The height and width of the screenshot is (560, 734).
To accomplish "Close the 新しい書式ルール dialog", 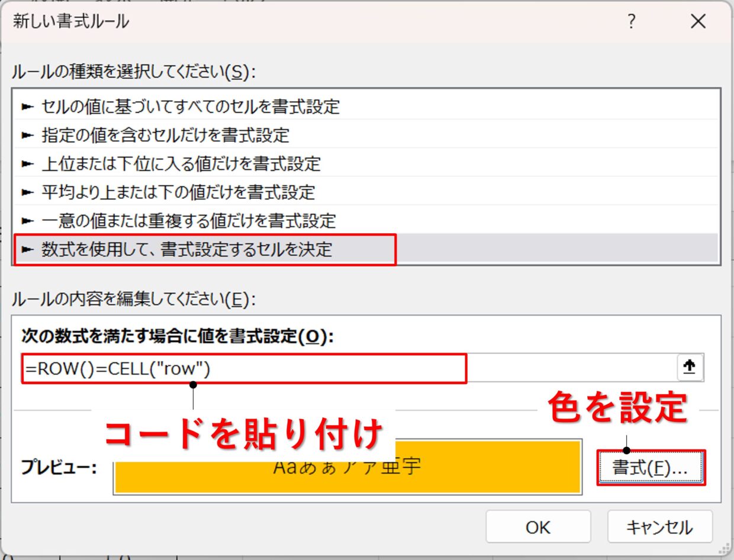I will click(x=698, y=22).
